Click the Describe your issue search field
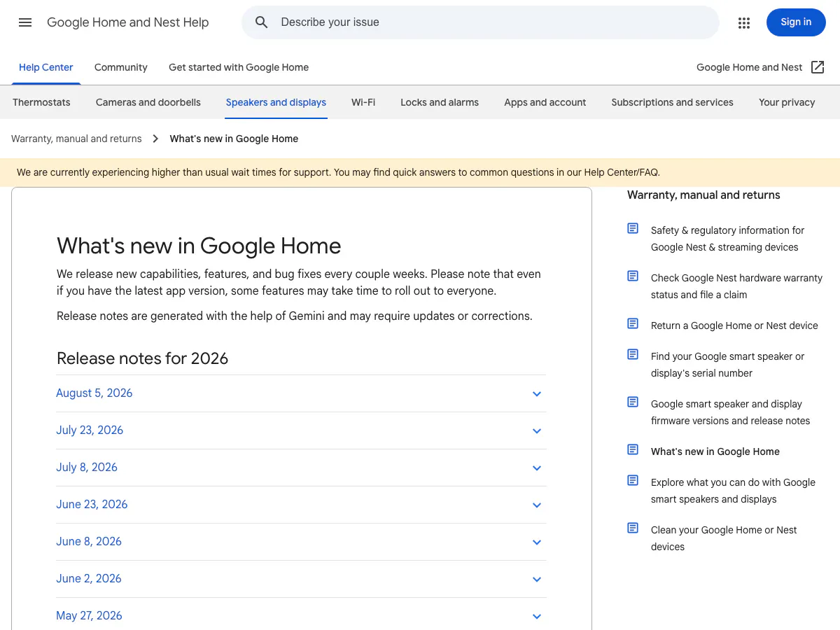 [480, 22]
